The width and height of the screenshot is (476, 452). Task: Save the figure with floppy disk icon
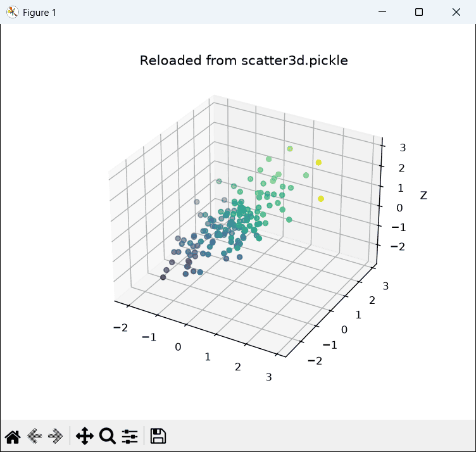tap(158, 436)
